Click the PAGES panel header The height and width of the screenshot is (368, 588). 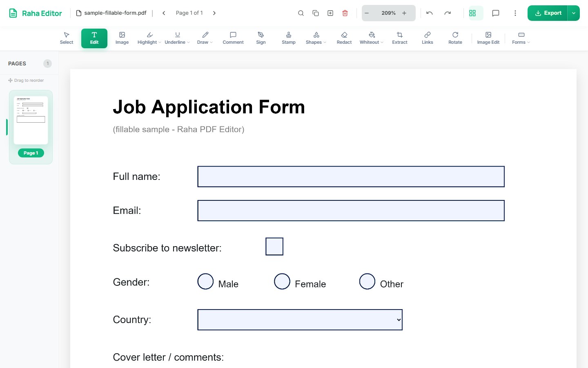click(17, 64)
